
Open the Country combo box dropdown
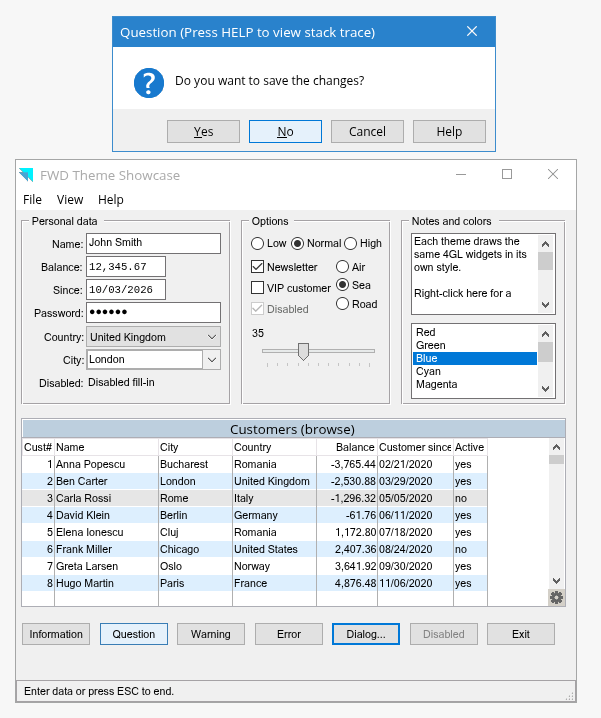(x=212, y=337)
